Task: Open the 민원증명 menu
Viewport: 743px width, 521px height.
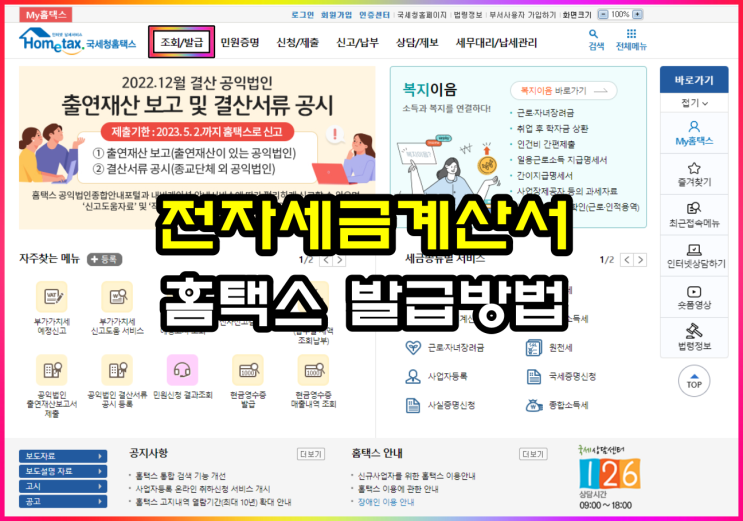Action: tap(240, 43)
